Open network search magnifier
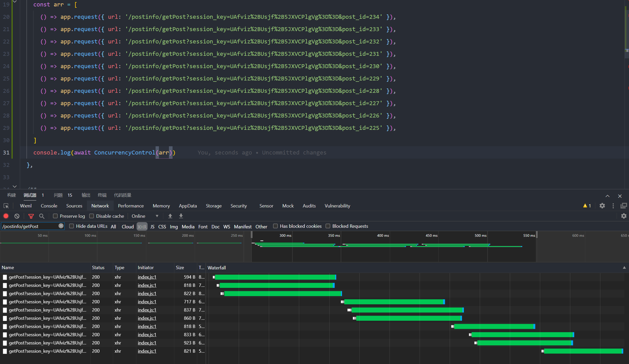This screenshot has width=629, height=364. point(42,216)
